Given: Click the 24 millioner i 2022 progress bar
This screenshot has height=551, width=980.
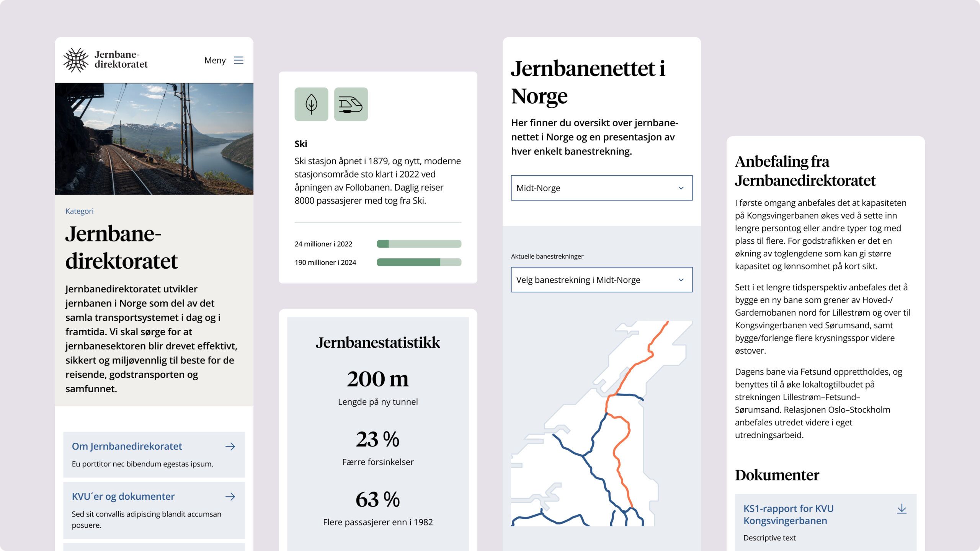Looking at the screenshot, I should point(419,244).
